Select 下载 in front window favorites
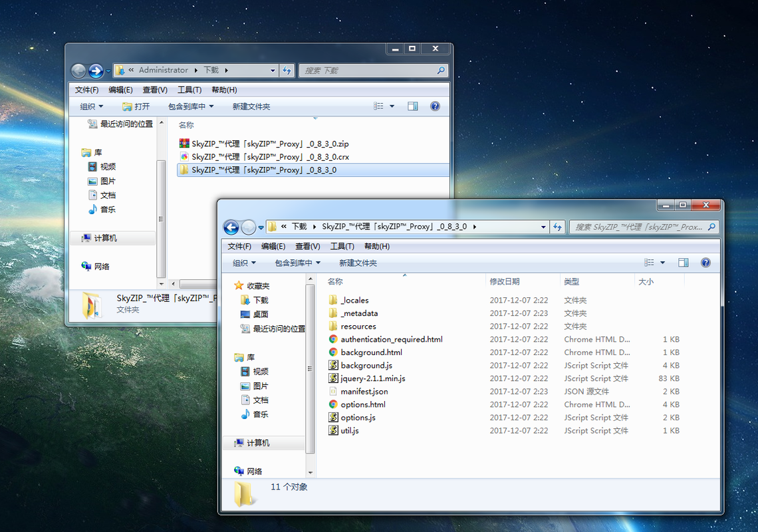This screenshot has height=532, width=758. 254,301
